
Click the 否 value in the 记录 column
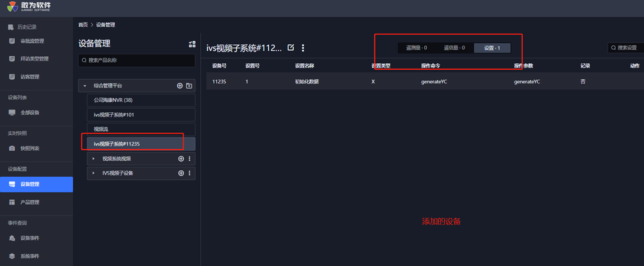[583, 82]
